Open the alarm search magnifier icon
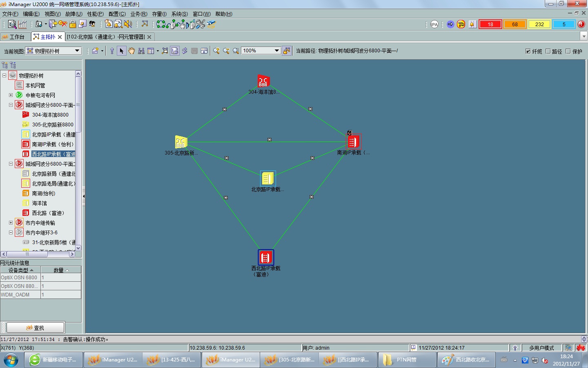The height and width of the screenshot is (368, 588). (x=118, y=24)
